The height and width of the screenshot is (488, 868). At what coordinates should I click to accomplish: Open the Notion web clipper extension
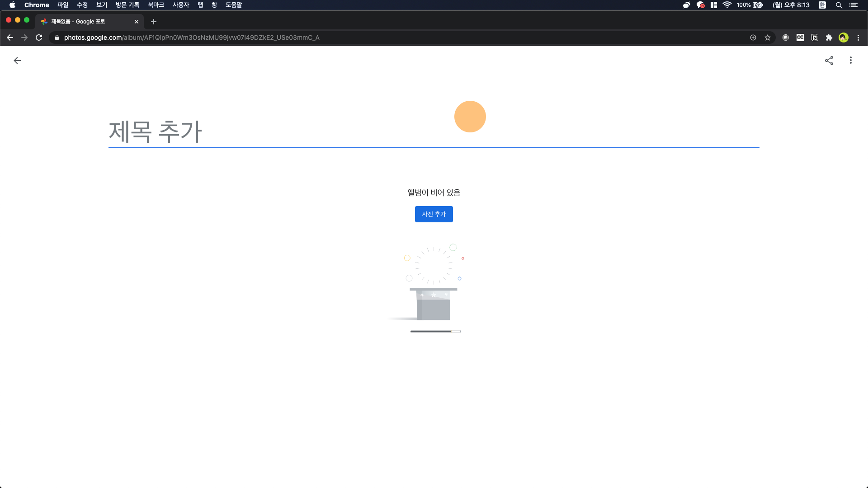click(x=814, y=38)
